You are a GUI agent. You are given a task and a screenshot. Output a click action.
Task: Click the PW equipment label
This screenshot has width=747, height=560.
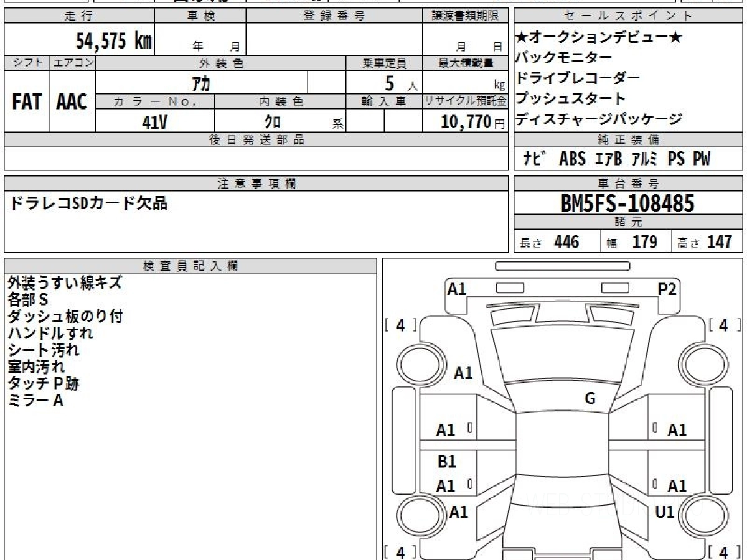702,159
